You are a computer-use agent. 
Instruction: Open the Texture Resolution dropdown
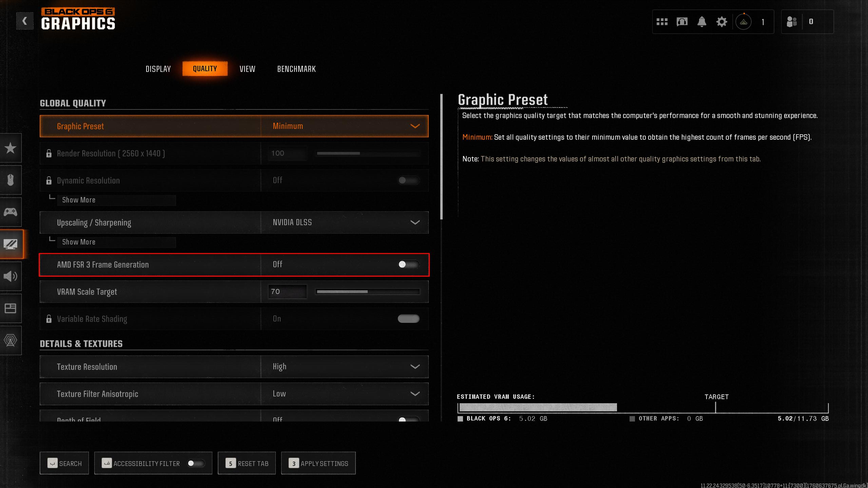coord(344,367)
